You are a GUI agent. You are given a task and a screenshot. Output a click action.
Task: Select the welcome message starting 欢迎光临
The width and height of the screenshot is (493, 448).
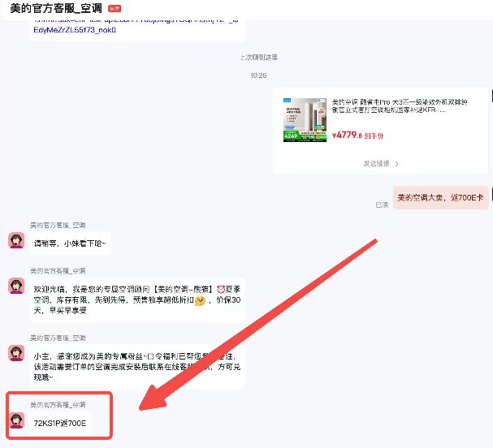(x=137, y=299)
